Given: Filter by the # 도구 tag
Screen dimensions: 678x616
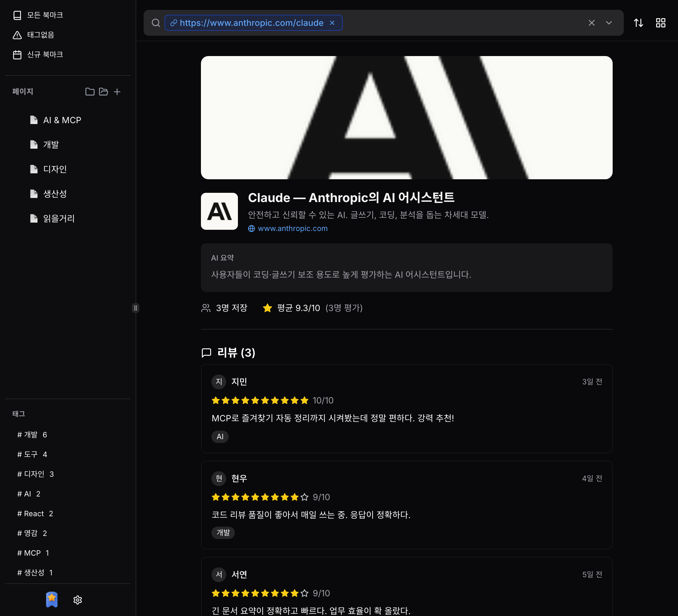Looking at the screenshot, I should point(32,454).
